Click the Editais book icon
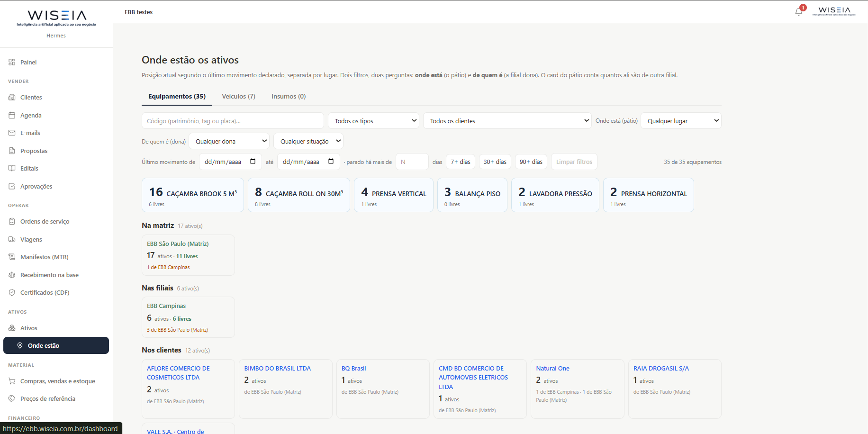868x434 pixels. pyautogui.click(x=12, y=168)
